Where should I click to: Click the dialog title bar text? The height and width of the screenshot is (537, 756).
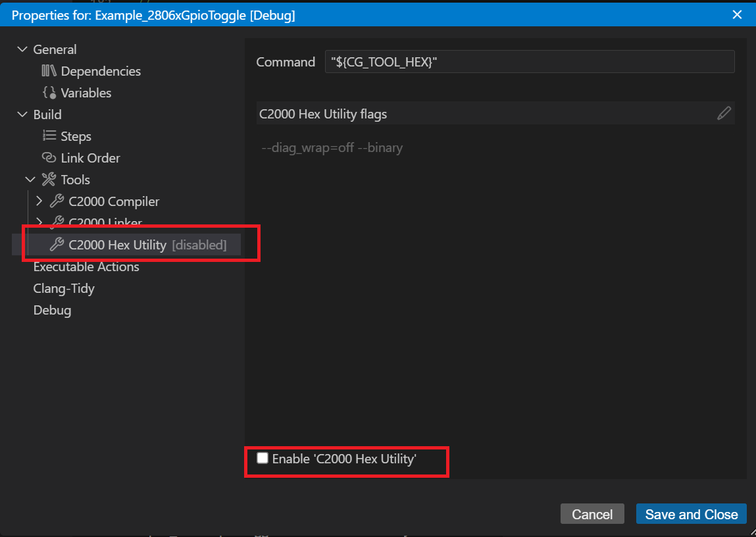pos(153,15)
